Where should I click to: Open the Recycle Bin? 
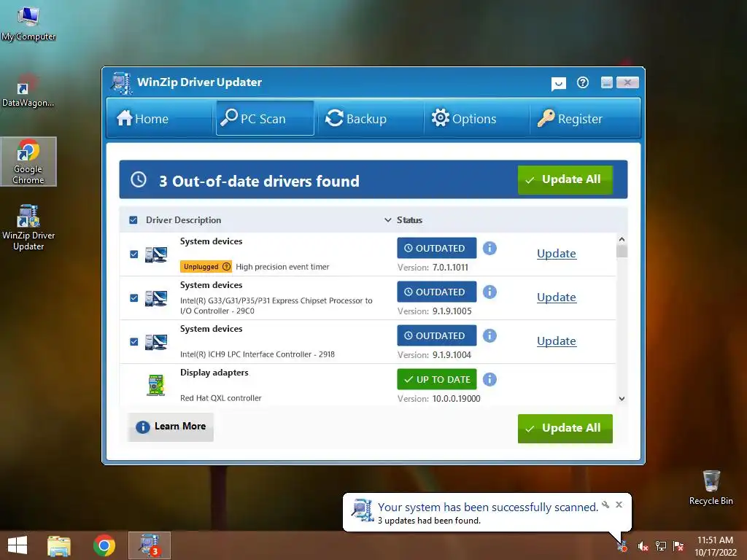click(711, 488)
